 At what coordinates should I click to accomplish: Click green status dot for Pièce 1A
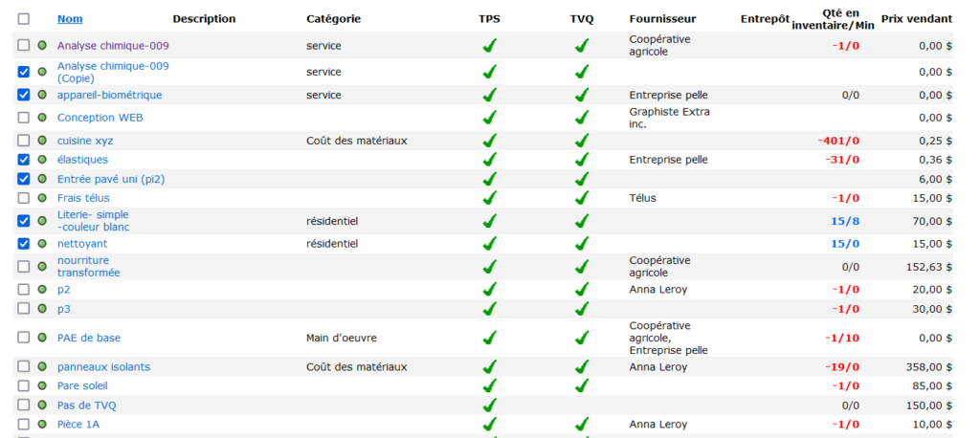click(42, 424)
